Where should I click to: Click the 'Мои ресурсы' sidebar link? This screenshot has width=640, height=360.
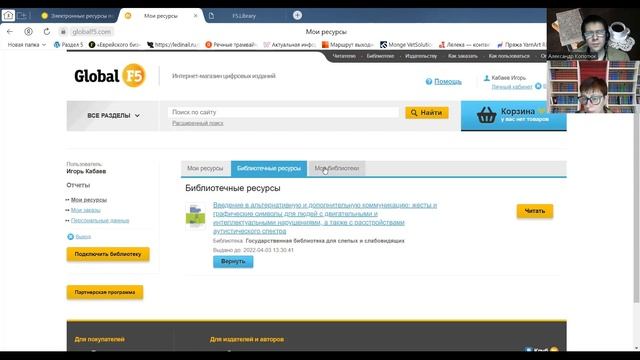(89, 200)
